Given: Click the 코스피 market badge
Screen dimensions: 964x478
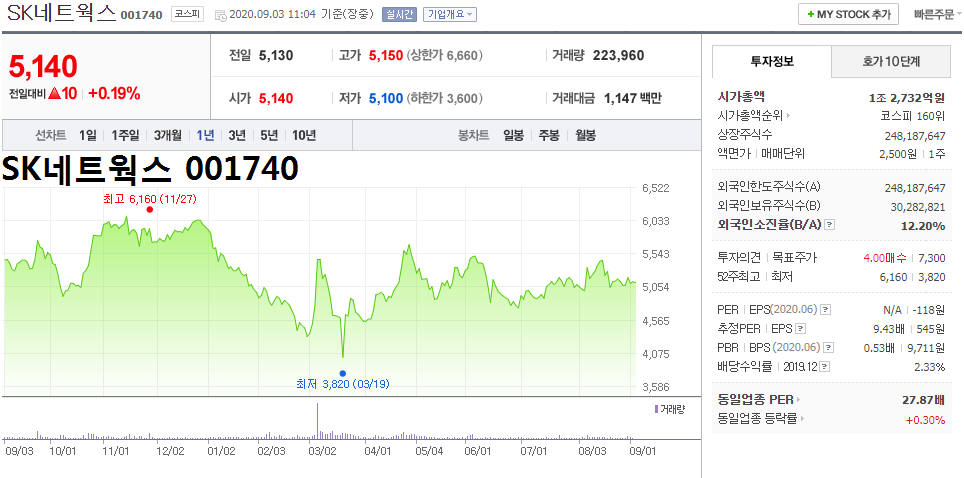Looking at the screenshot, I should tap(188, 14).
